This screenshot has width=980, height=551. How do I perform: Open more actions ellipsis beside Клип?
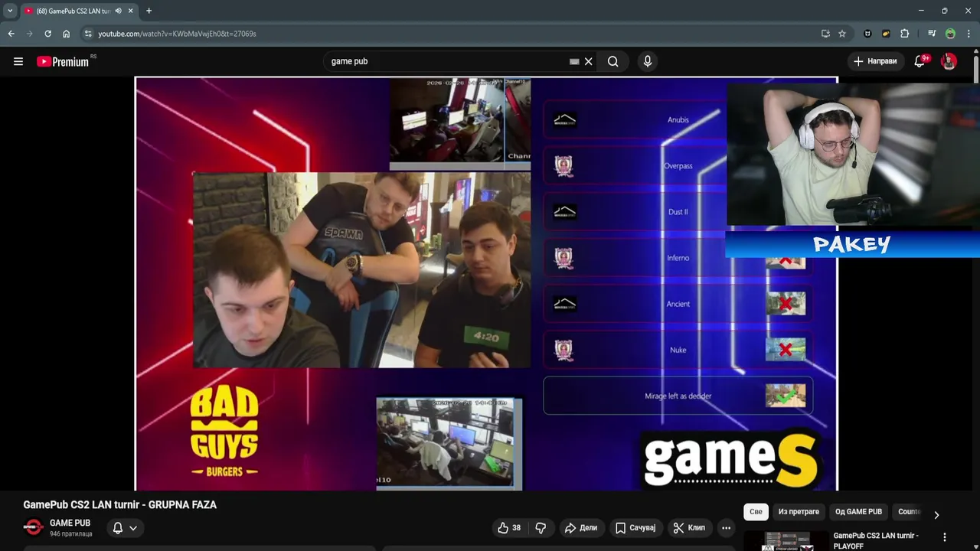(x=726, y=528)
